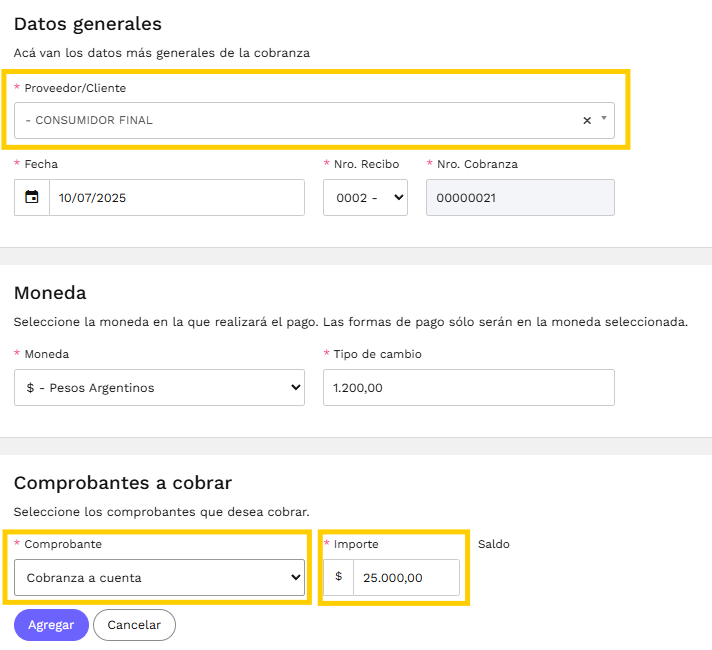The width and height of the screenshot is (712, 650).
Task: Click the Datos generales heading
Action: click(x=88, y=24)
